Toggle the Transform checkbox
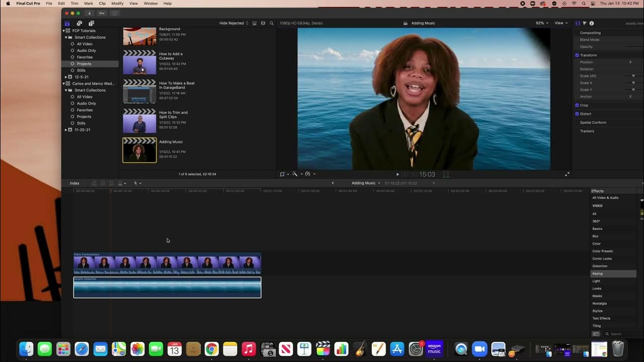This screenshot has height=362, width=644. pyautogui.click(x=577, y=55)
